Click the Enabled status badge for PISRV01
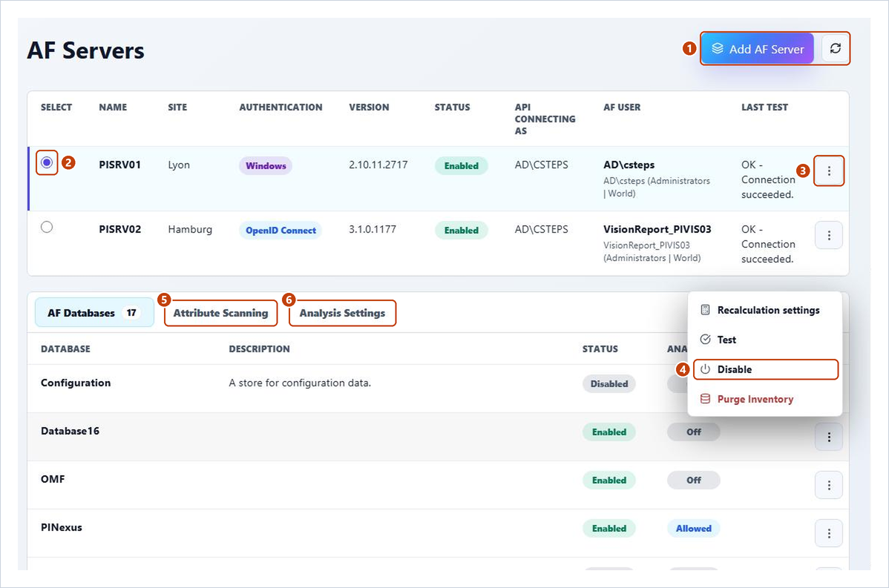Image resolution: width=889 pixels, height=588 pixels. point(461,165)
